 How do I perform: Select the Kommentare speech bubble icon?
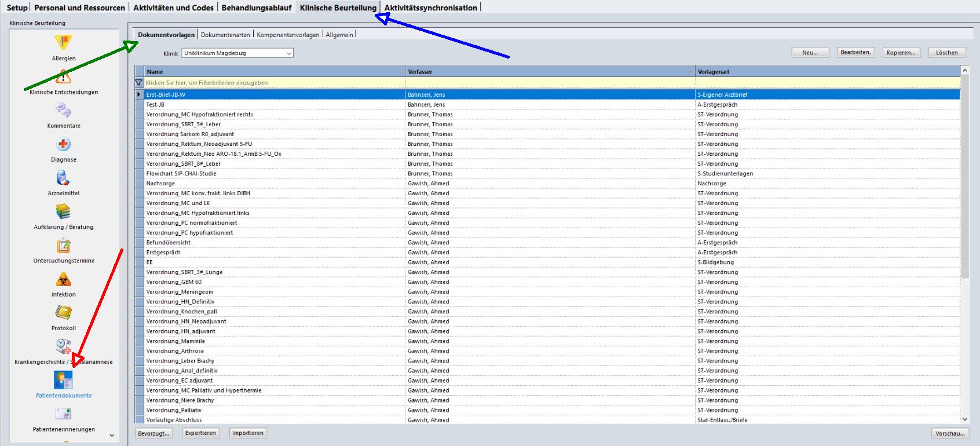pyautogui.click(x=63, y=110)
